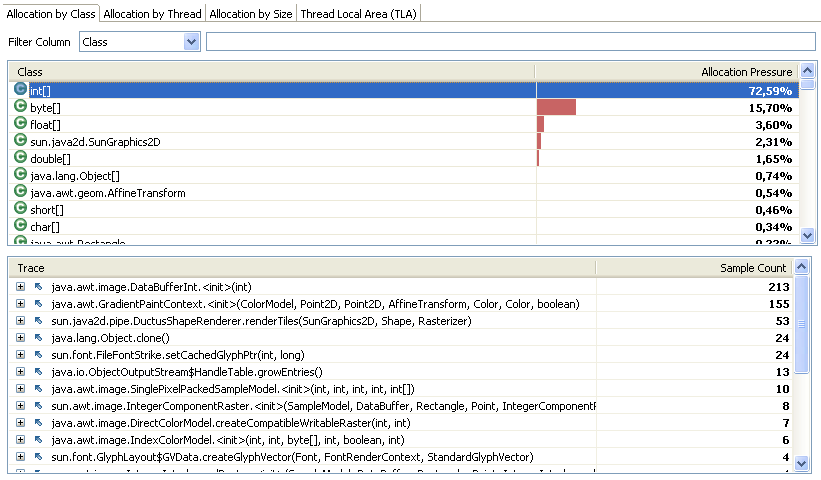Viewport: 821px width, 480px height.
Task: Expand the FileFontStrike.setCachedGlyphPtr trace
Action: (20, 354)
